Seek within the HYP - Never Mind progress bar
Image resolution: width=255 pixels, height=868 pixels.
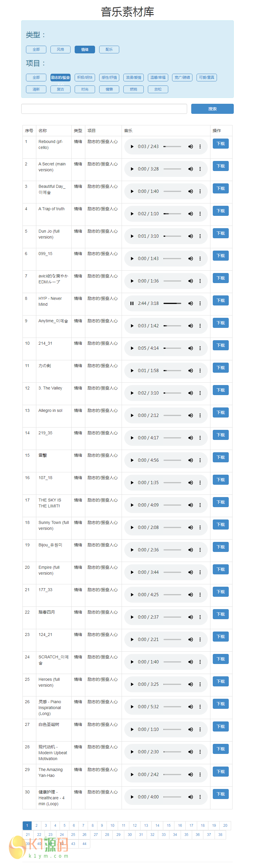[172, 303]
